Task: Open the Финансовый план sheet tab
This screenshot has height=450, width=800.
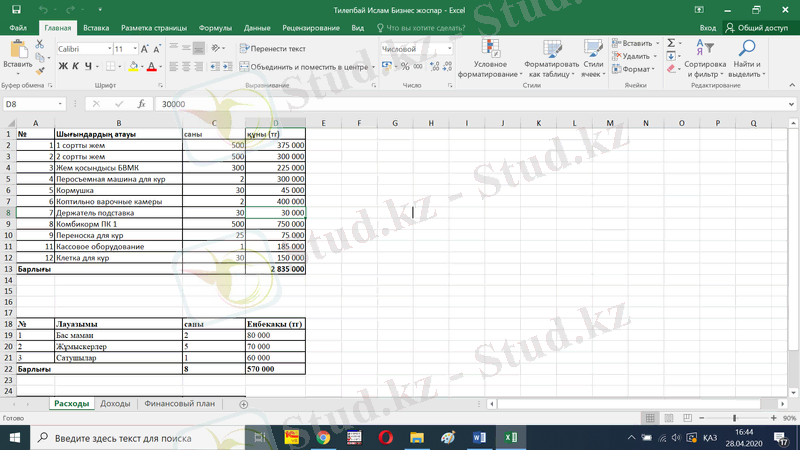Action: click(x=179, y=404)
